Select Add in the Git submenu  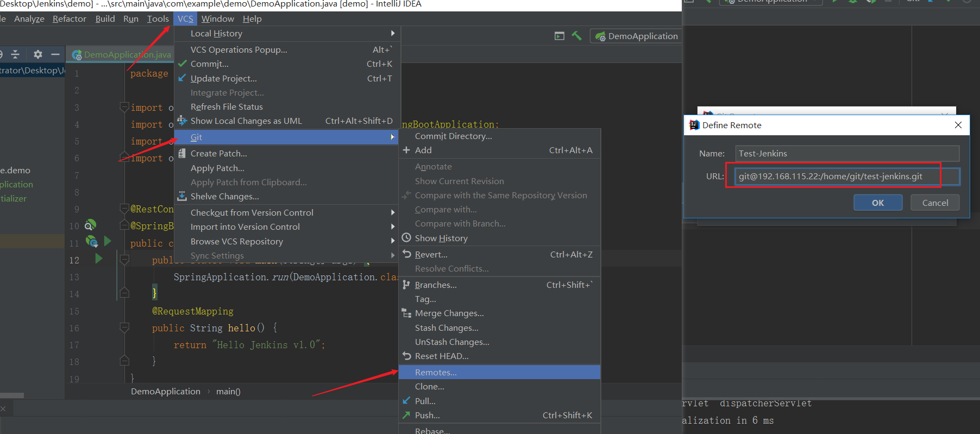pyautogui.click(x=500, y=150)
